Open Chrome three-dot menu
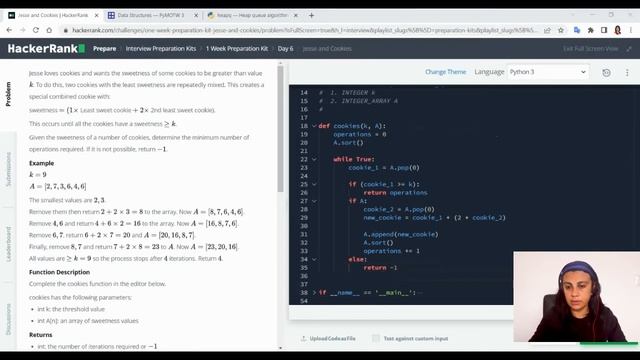This screenshot has width=640, height=360. click(631, 30)
